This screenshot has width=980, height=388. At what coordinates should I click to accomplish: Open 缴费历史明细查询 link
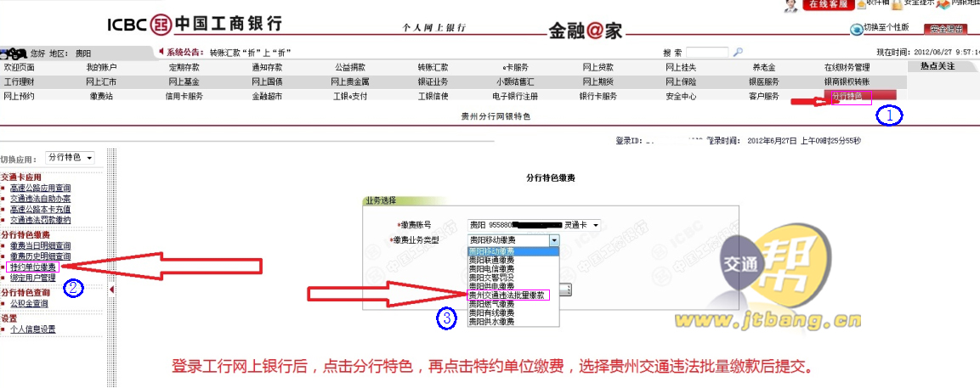(x=41, y=256)
